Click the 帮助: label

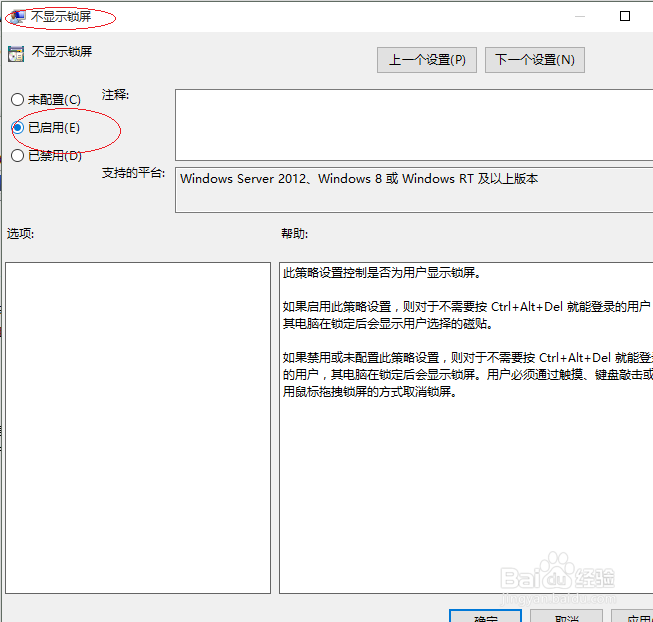click(294, 234)
